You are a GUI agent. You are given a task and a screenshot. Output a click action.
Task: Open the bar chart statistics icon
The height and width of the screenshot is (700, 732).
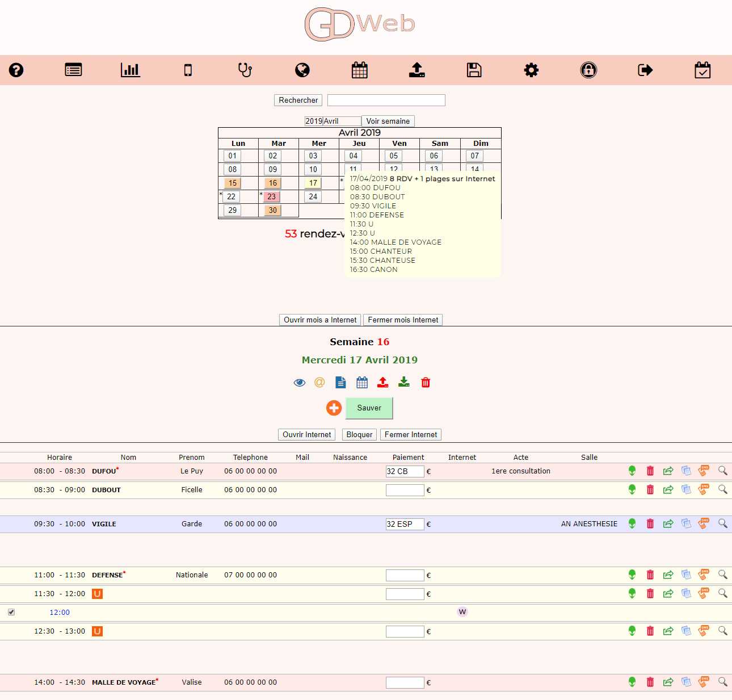(x=131, y=70)
